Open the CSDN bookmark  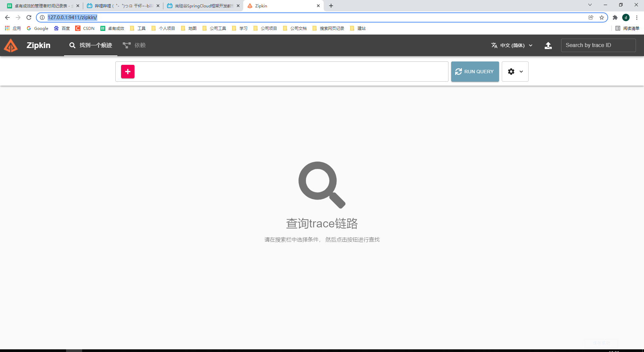pos(85,28)
